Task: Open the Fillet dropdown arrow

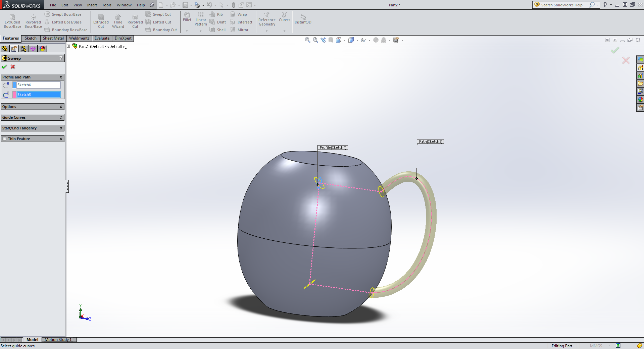Action: (187, 31)
